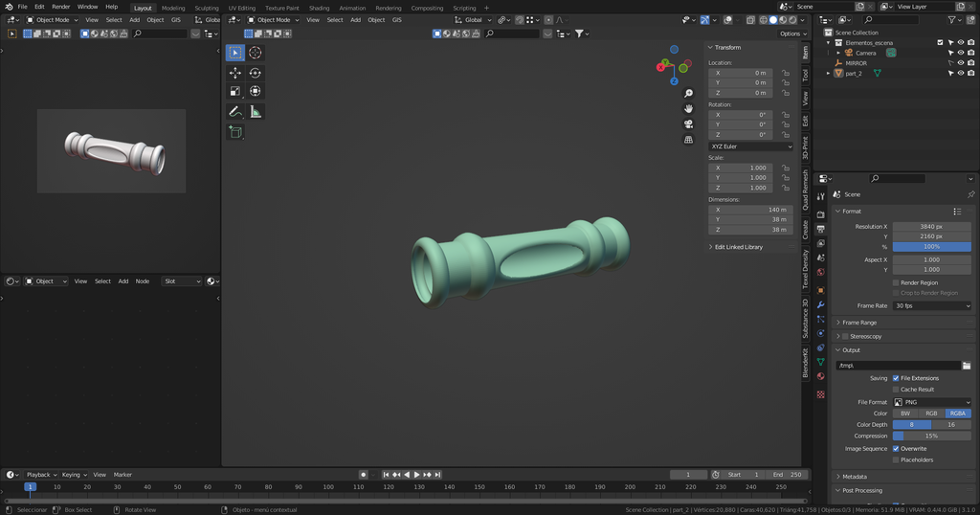Select the Add Cube tool icon
The height and width of the screenshot is (515, 980).
tap(235, 132)
